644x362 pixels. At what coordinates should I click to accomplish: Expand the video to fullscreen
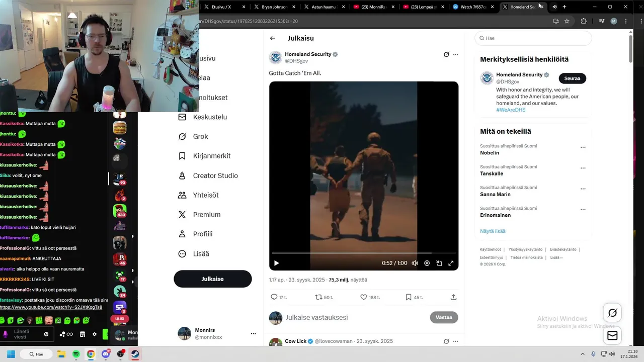tap(451, 263)
